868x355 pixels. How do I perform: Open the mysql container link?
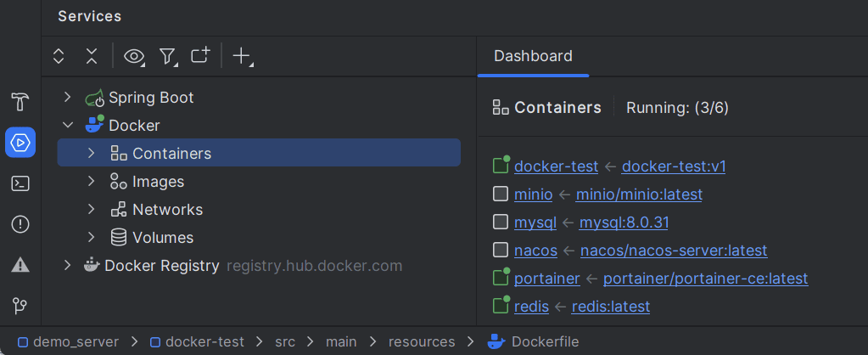pos(535,223)
